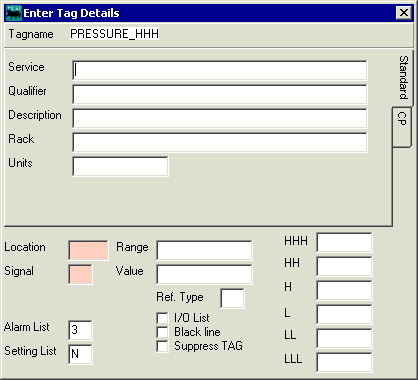The height and width of the screenshot is (380, 418).
Task: Check the Suppress TAG option
Action: point(162,346)
